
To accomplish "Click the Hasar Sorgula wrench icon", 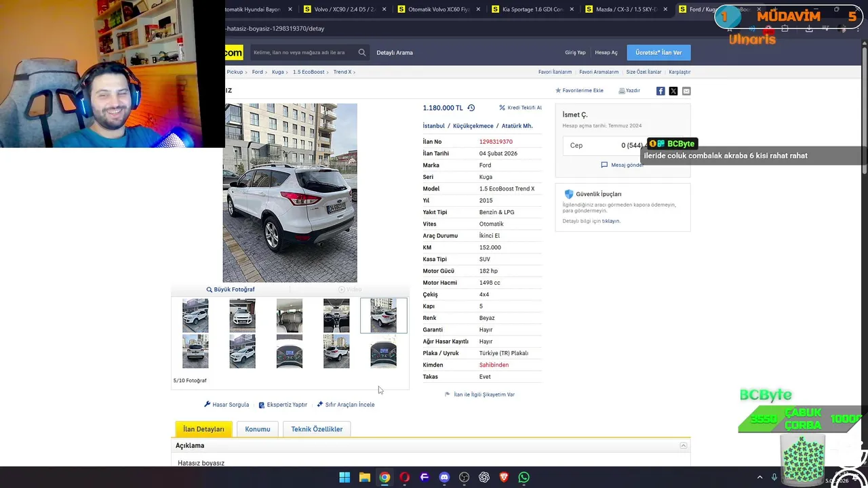I will (x=208, y=405).
